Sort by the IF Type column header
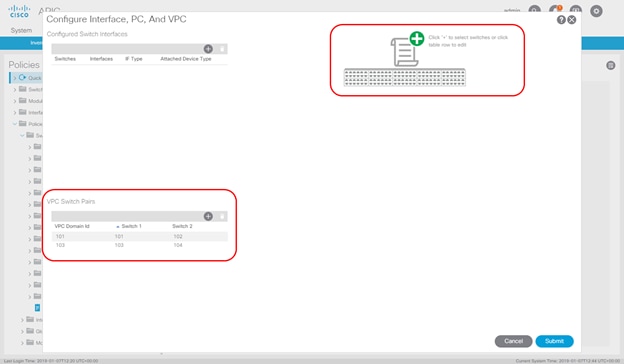 point(134,59)
